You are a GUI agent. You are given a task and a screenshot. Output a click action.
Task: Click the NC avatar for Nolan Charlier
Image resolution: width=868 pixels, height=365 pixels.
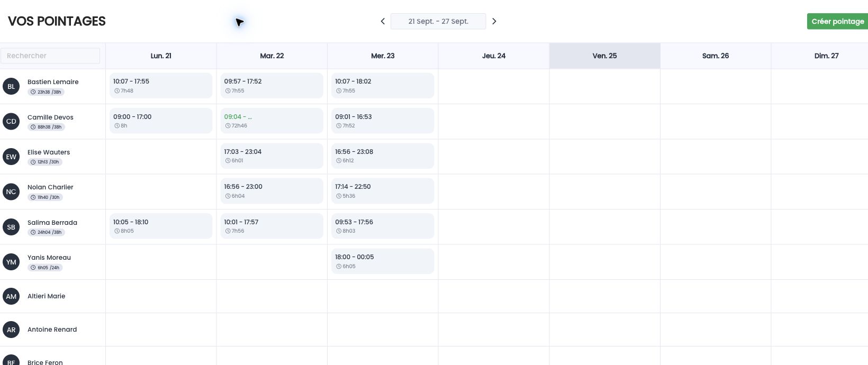click(x=11, y=191)
